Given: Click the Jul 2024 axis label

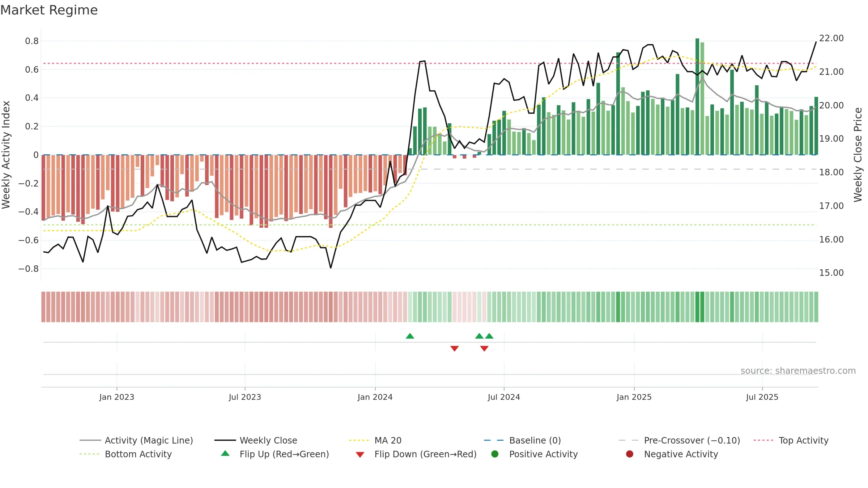Looking at the screenshot, I should pos(504,397).
